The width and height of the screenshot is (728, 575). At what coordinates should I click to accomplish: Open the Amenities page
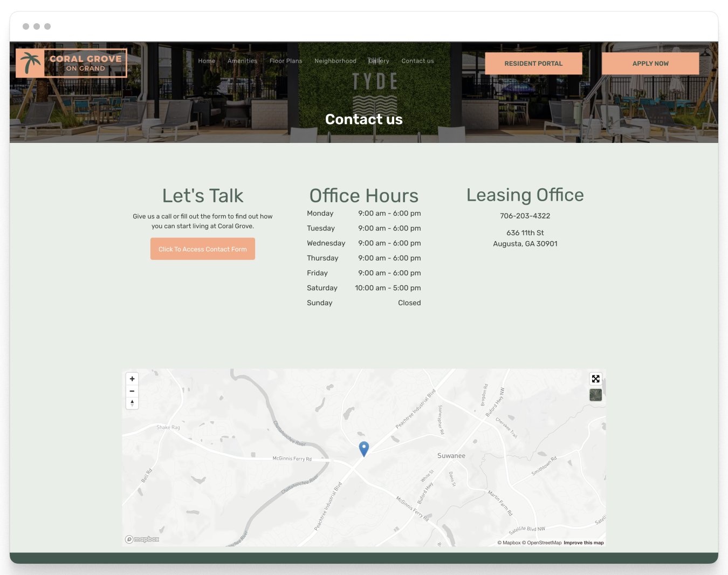(x=242, y=60)
